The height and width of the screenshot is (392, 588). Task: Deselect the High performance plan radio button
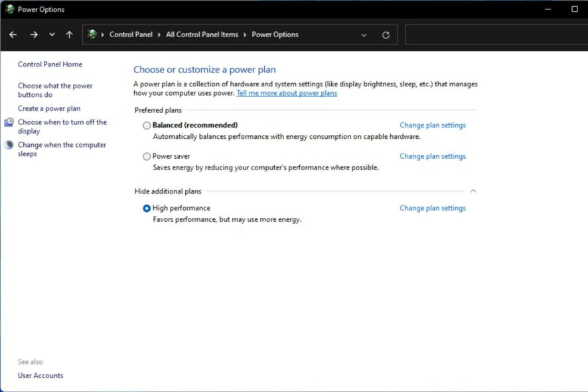(146, 208)
